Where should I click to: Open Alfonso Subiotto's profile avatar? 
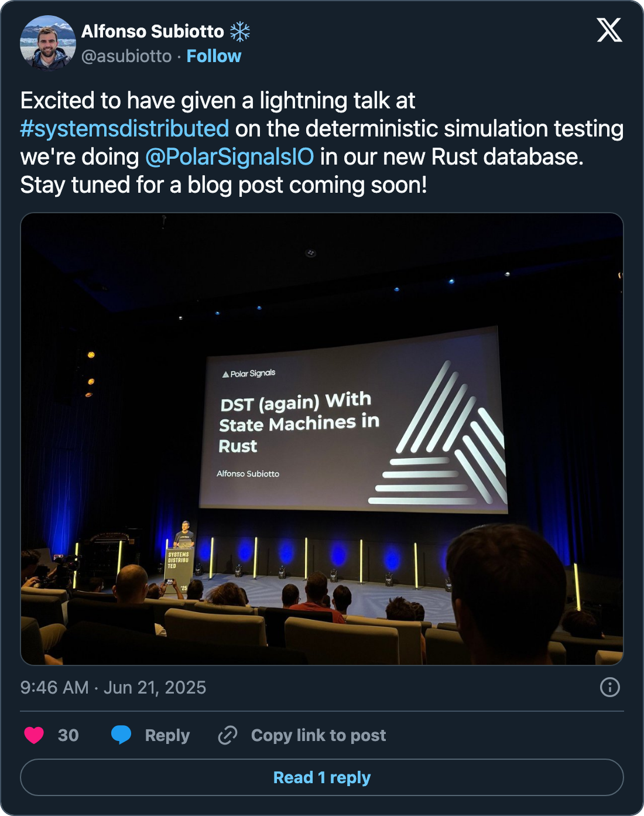(48, 43)
